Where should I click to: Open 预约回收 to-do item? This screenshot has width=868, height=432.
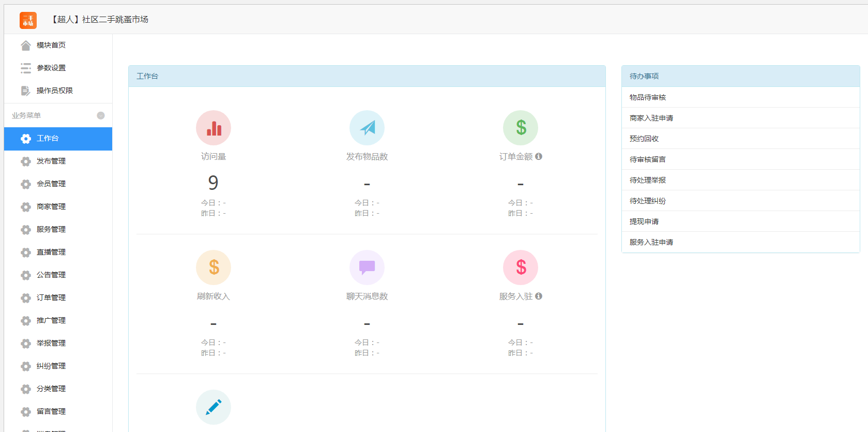740,139
